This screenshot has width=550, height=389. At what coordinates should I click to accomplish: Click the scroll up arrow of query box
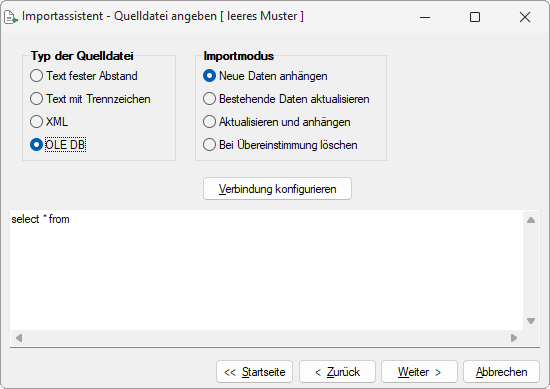tap(531, 220)
